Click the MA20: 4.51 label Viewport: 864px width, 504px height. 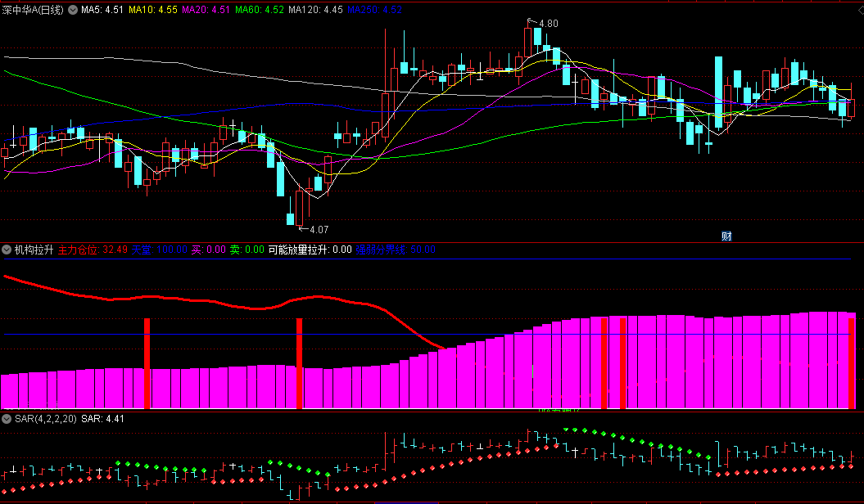tap(206, 10)
